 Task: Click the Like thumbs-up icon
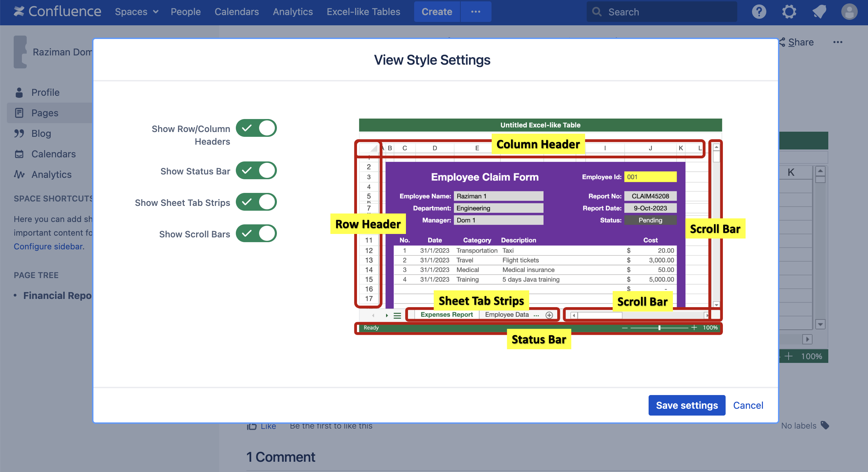tap(252, 426)
